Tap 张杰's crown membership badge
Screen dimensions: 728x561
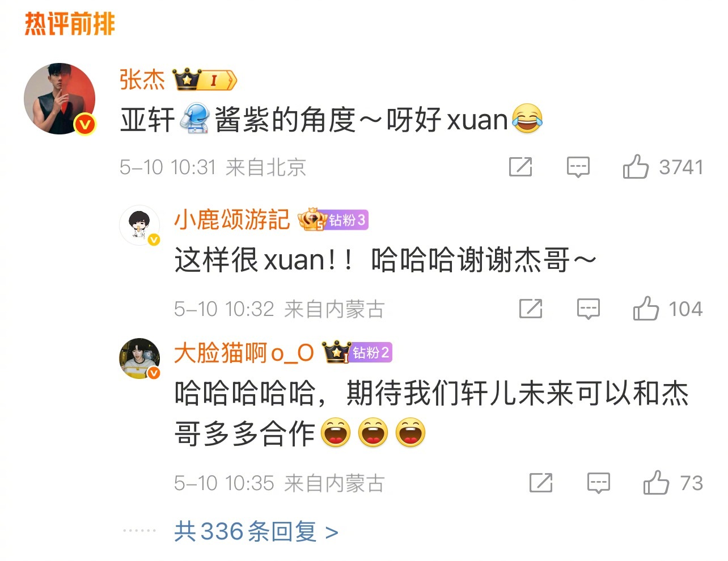point(204,80)
